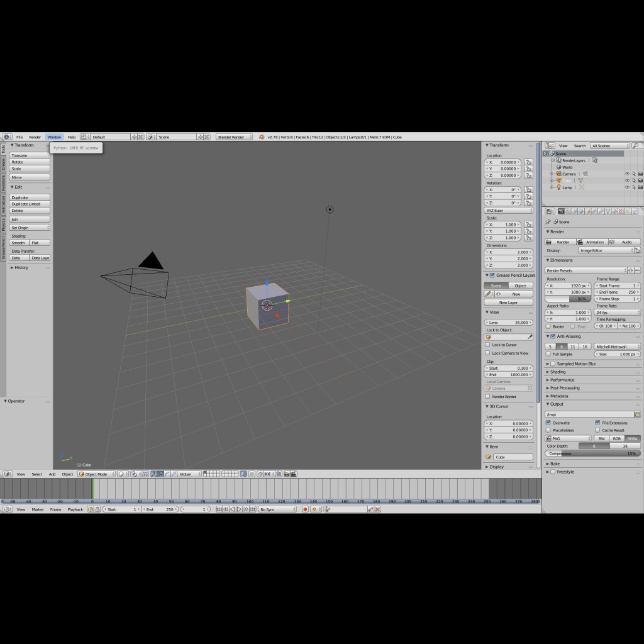Adjust the Compression slider in Output panel
Image resolution: width=644 pixels, height=644 pixels.
click(x=592, y=453)
